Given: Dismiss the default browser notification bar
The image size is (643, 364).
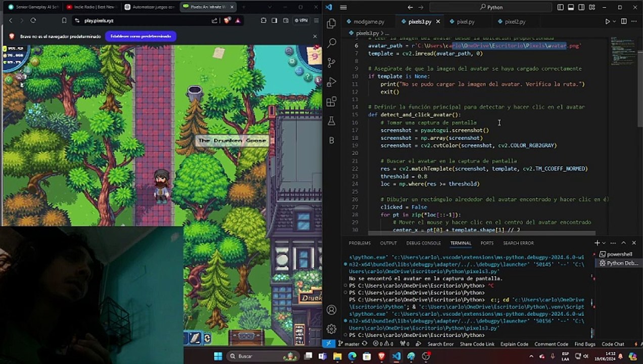Looking at the screenshot, I should pos(315,36).
